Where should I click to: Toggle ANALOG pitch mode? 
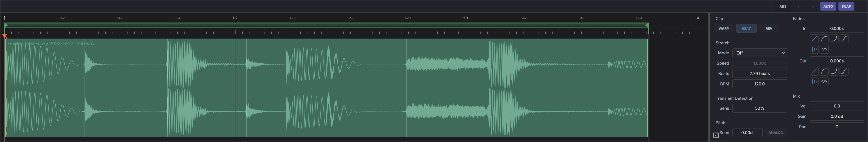pyautogui.click(x=776, y=133)
